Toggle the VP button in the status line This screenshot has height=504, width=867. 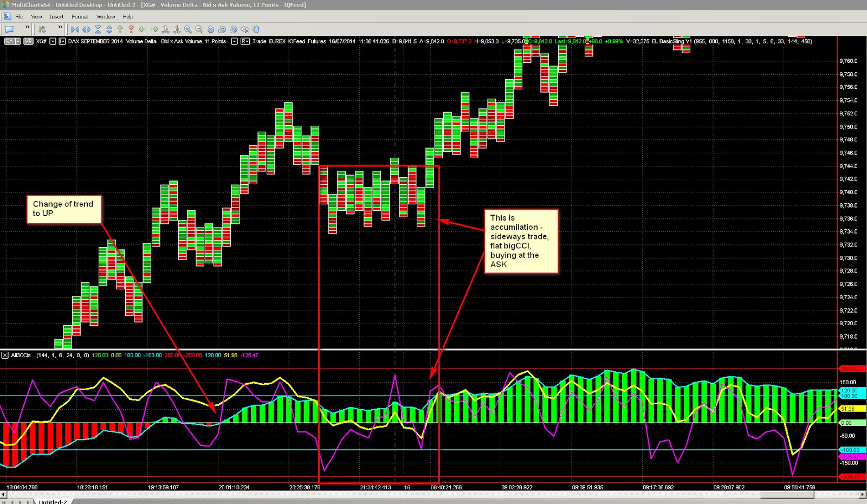pos(28,41)
